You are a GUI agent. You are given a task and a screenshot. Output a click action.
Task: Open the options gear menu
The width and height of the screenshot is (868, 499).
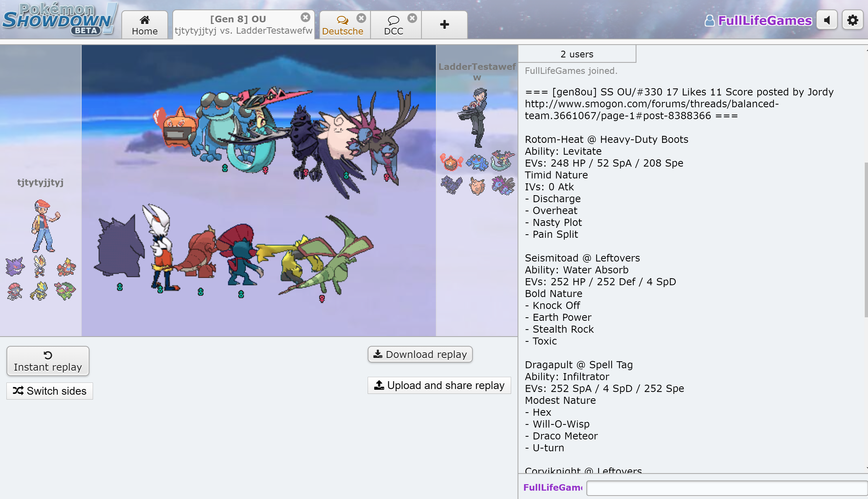(x=852, y=20)
